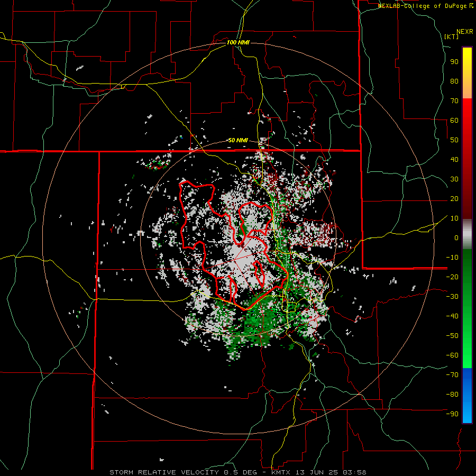This screenshot has width=476, height=476.
Task: Select the 40 value on velocity scale
Action: 454,160
